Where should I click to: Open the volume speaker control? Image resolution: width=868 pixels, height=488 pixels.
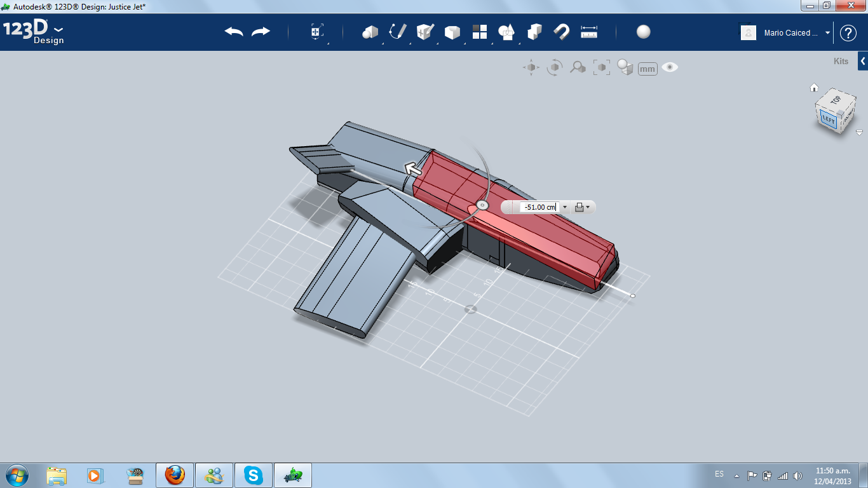(797, 475)
